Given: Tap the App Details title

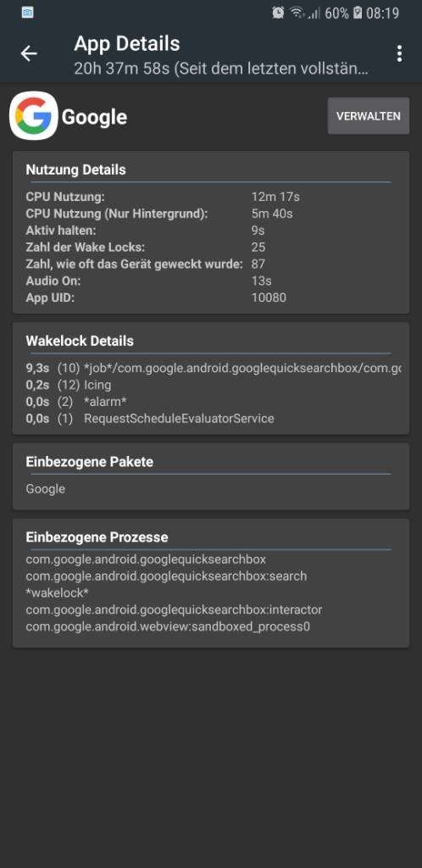Looking at the screenshot, I should (x=126, y=44).
